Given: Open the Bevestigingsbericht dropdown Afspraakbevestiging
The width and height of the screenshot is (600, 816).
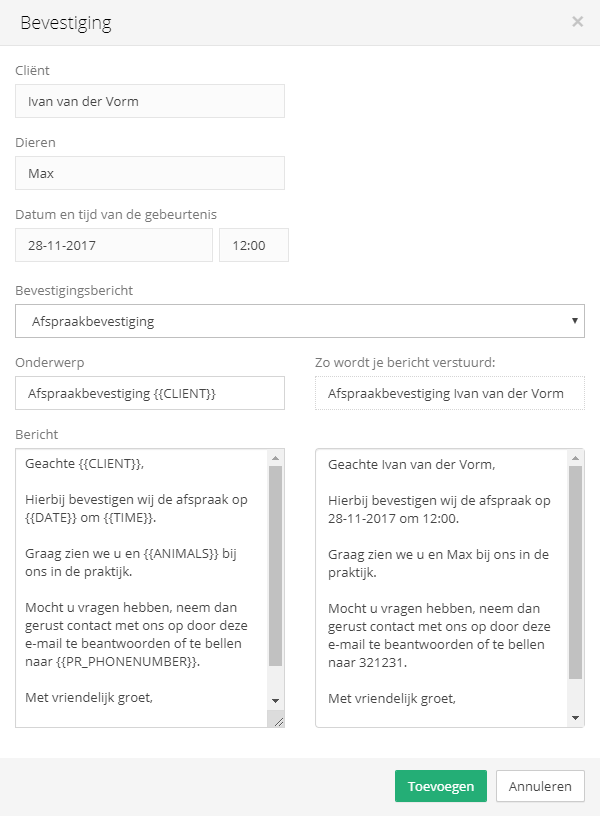Looking at the screenshot, I should 300,321.
